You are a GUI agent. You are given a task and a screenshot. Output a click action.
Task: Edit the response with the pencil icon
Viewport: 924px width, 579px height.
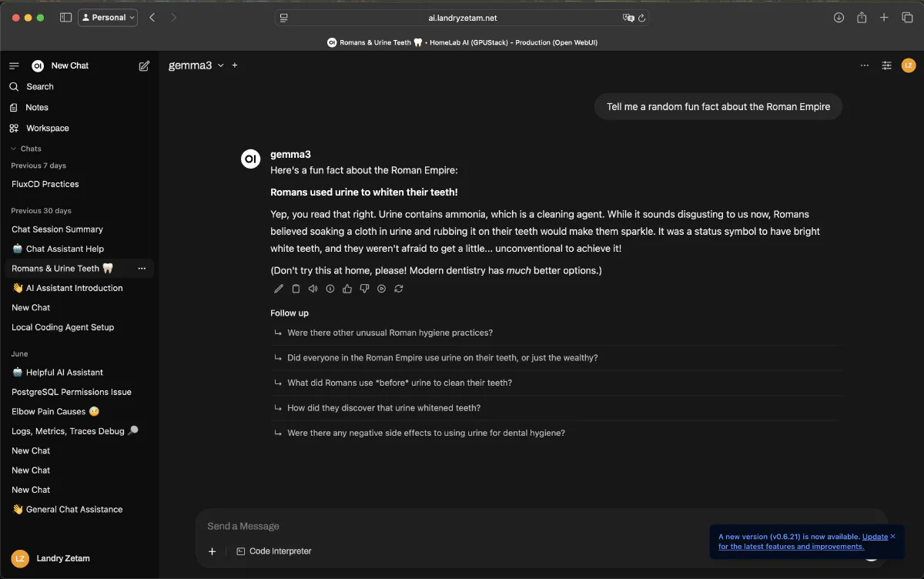pos(279,289)
